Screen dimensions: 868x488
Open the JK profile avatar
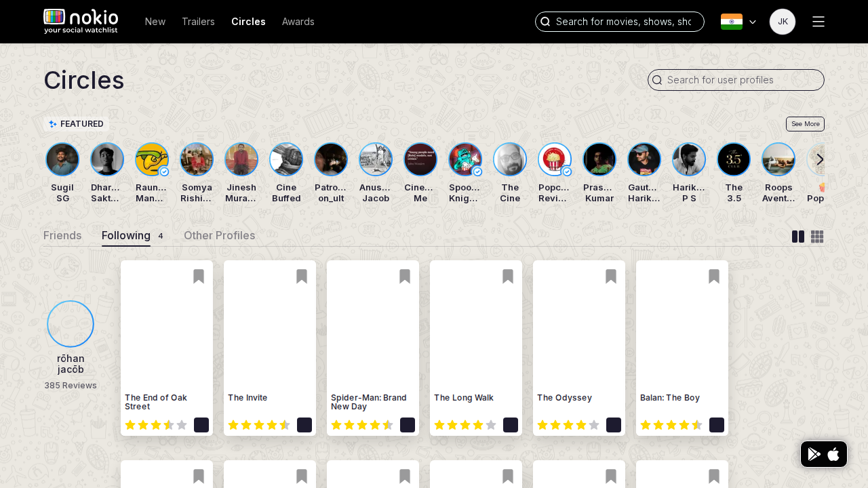click(x=783, y=22)
